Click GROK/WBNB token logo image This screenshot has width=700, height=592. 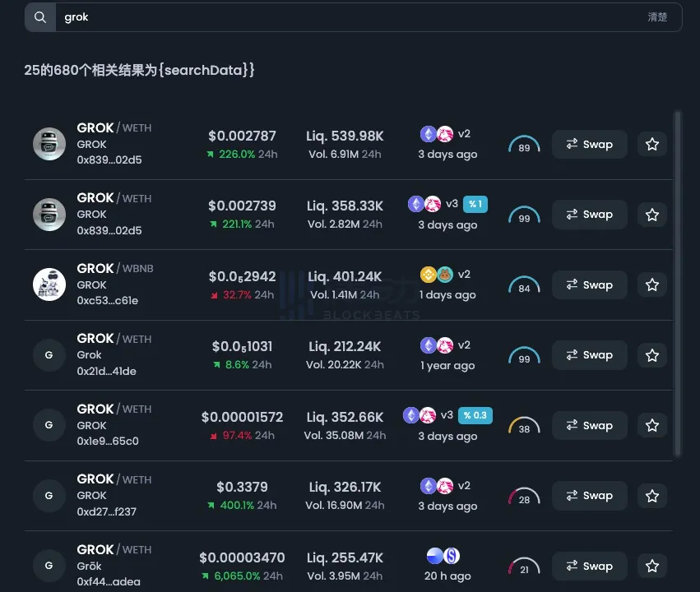pyautogui.click(x=49, y=284)
